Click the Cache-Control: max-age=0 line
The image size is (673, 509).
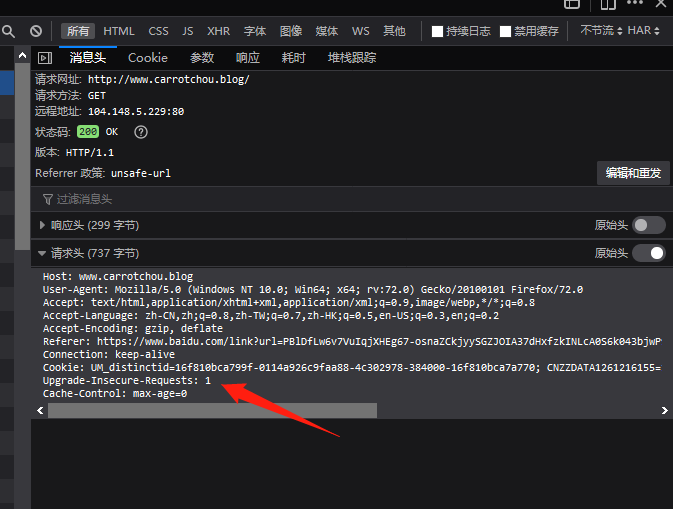115,394
